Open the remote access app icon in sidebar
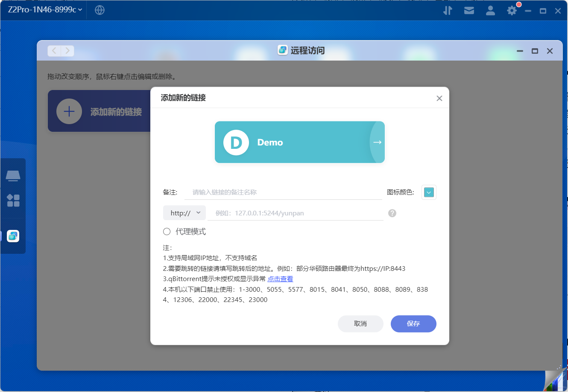This screenshot has width=568, height=392. click(x=13, y=235)
